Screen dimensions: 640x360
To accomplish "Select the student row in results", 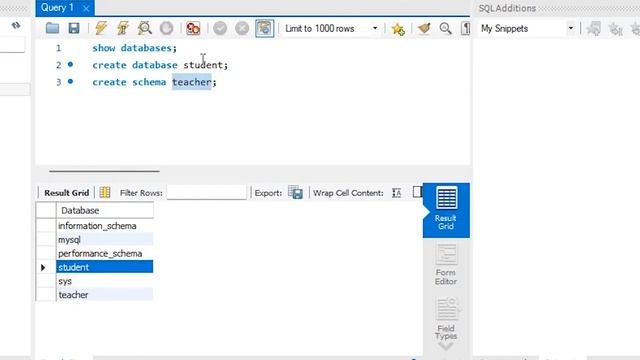I will [x=105, y=267].
